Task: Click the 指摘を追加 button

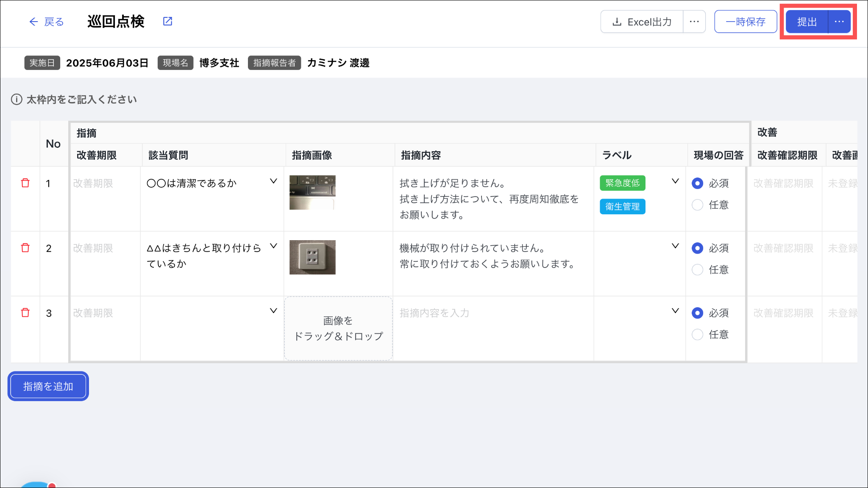Action: 48,386
